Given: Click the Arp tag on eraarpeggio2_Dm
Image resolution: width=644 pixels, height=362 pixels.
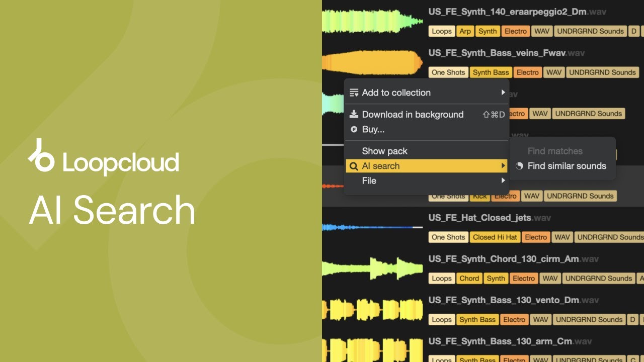Looking at the screenshot, I should tap(465, 31).
